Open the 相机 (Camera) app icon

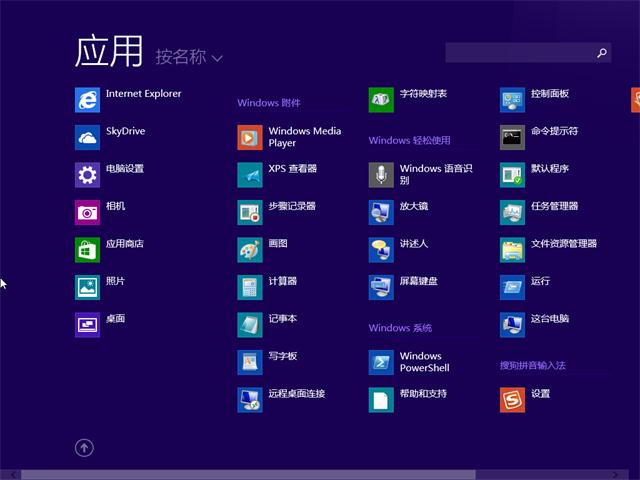click(x=88, y=212)
